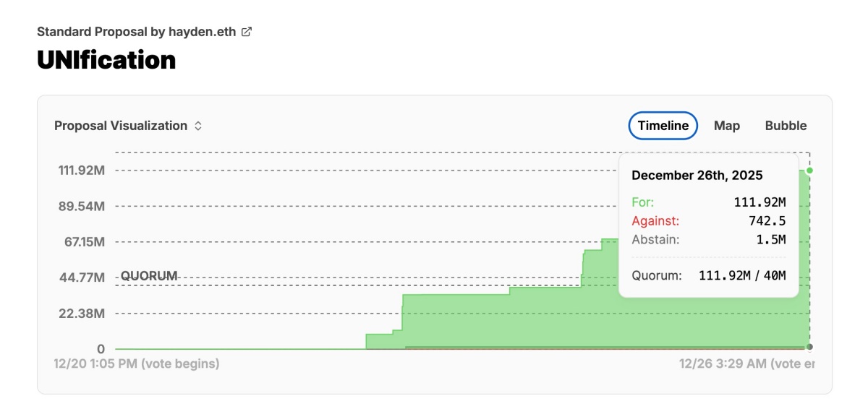This screenshot has height=409, width=868.
Task: Open the Proposal Visualization dropdown label
Action: click(121, 126)
